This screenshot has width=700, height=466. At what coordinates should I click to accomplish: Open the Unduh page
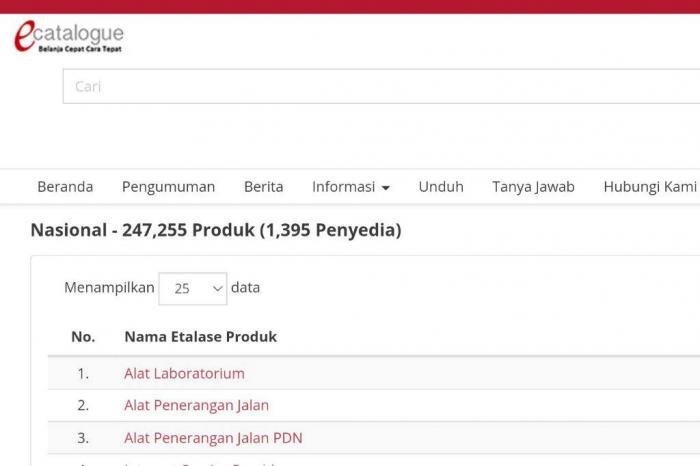(x=441, y=187)
